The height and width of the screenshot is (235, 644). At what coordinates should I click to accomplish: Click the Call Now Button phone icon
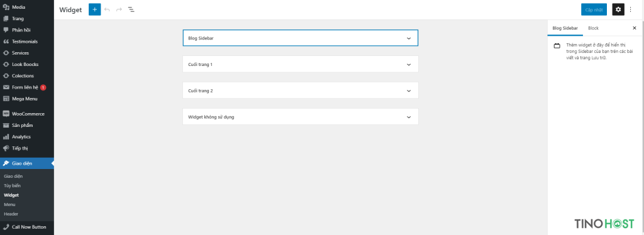6,227
